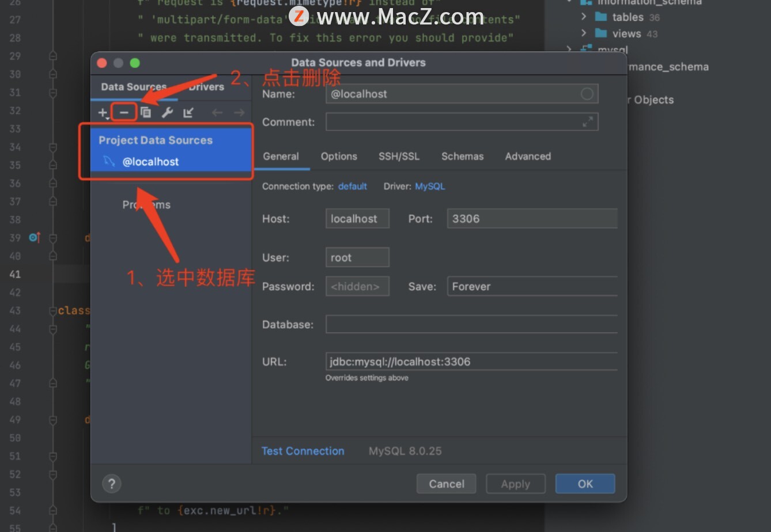Click the tables item count 36
This screenshot has height=532, width=771.
(655, 17)
